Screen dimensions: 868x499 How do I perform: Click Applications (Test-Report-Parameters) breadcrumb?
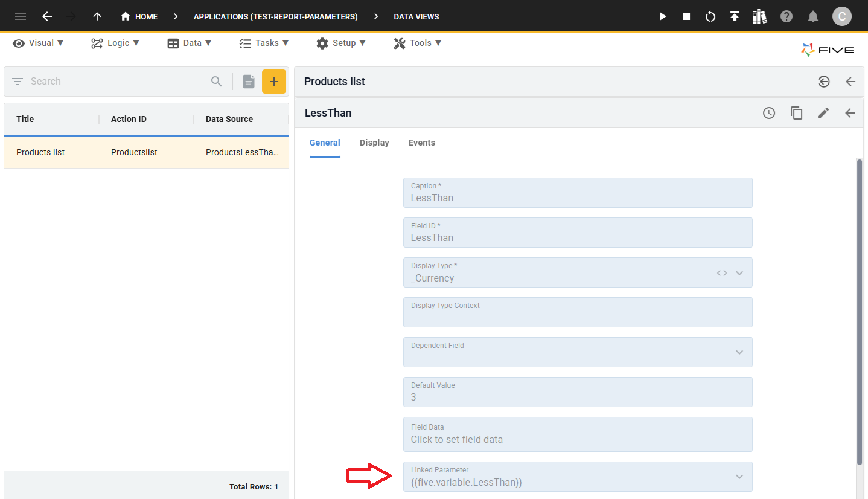pos(275,16)
